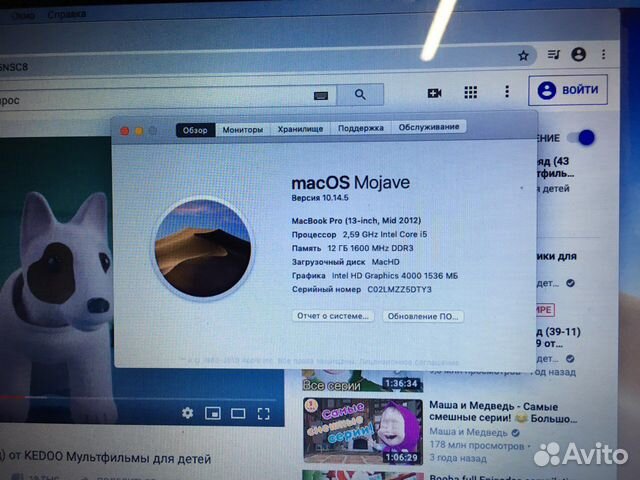Click the YouTube search input field

pos(167,98)
